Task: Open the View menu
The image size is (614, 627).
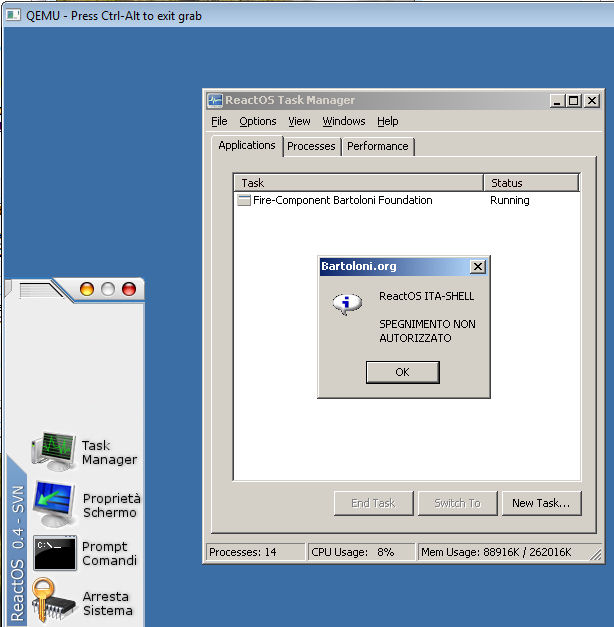Action: (x=299, y=121)
